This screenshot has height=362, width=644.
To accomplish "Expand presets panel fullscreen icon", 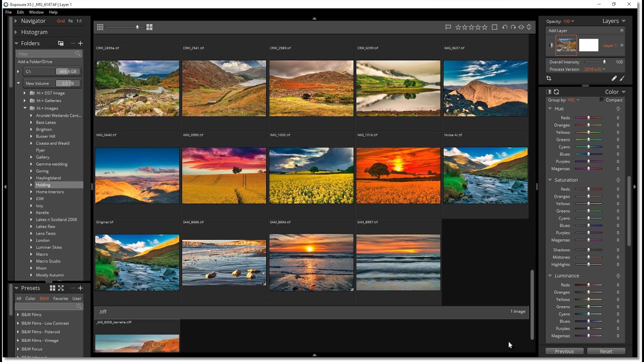I will click(x=61, y=288).
